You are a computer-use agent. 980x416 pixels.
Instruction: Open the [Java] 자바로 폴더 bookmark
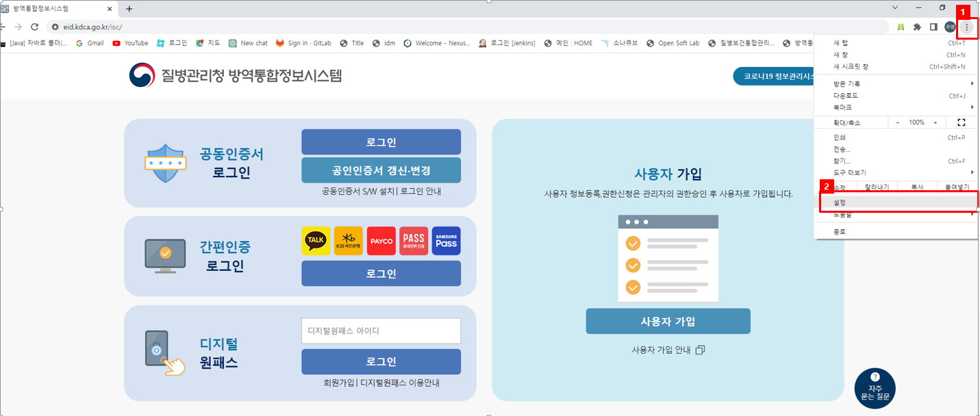point(34,43)
